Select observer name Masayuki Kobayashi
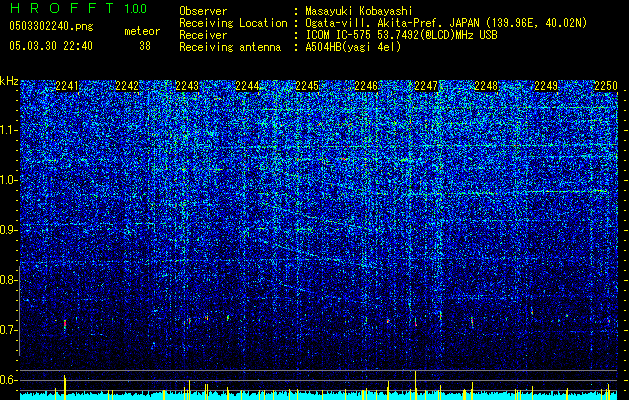 [x=359, y=11]
